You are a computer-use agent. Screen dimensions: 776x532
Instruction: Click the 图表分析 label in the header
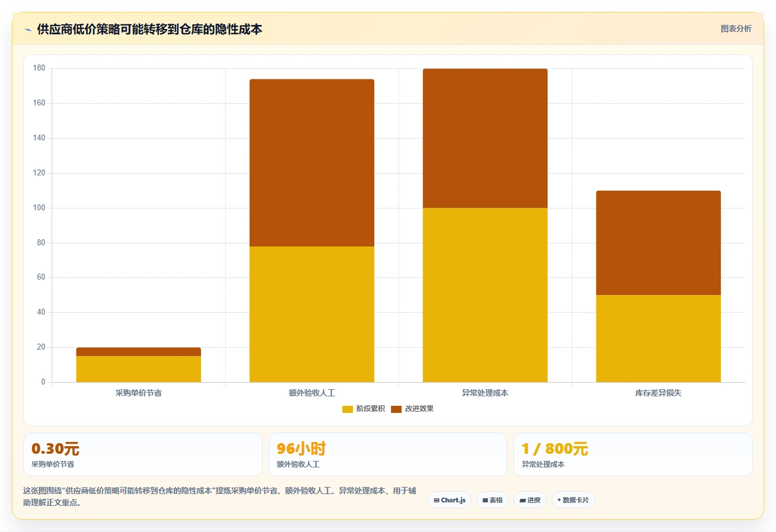click(x=736, y=29)
